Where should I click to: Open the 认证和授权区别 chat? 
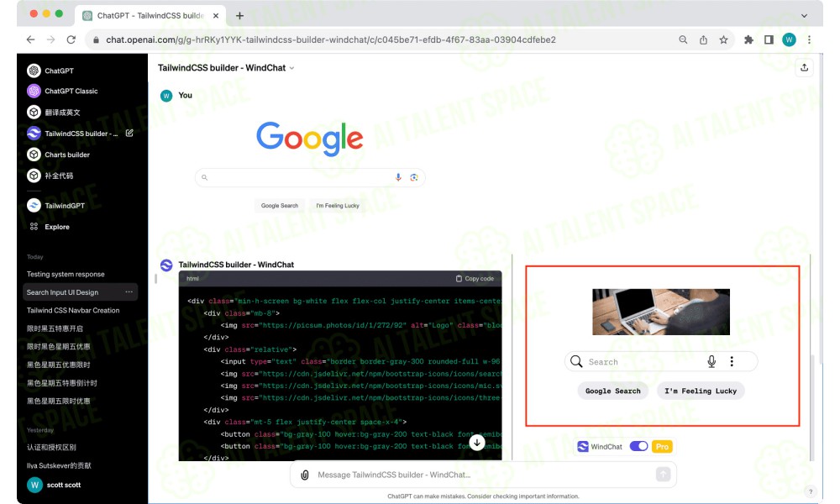pos(51,447)
